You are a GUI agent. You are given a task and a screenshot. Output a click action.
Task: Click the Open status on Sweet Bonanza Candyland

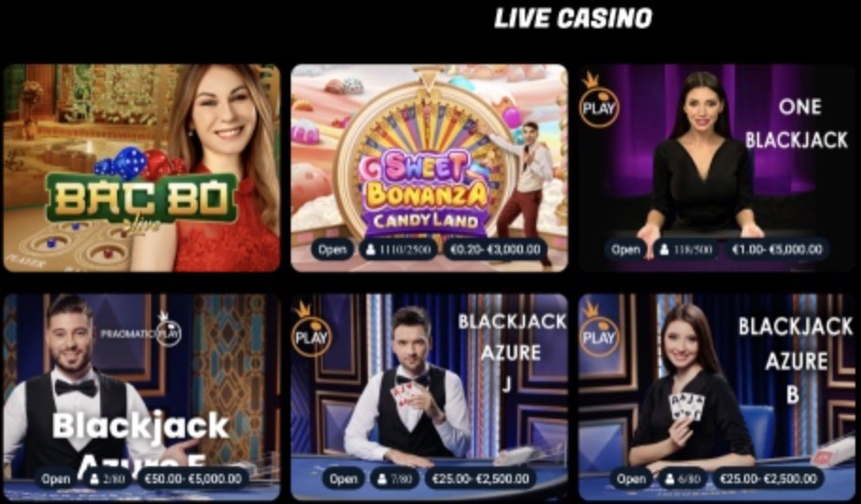(x=332, y=250)
